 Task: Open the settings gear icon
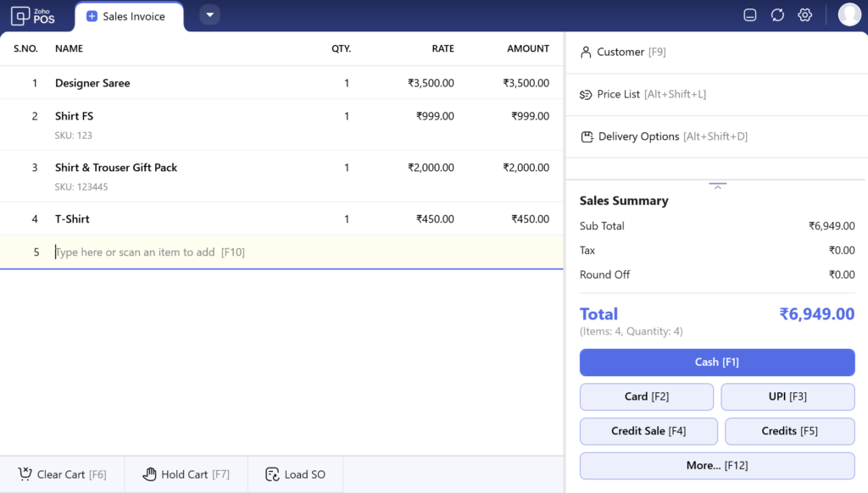(x=805, y=15)
